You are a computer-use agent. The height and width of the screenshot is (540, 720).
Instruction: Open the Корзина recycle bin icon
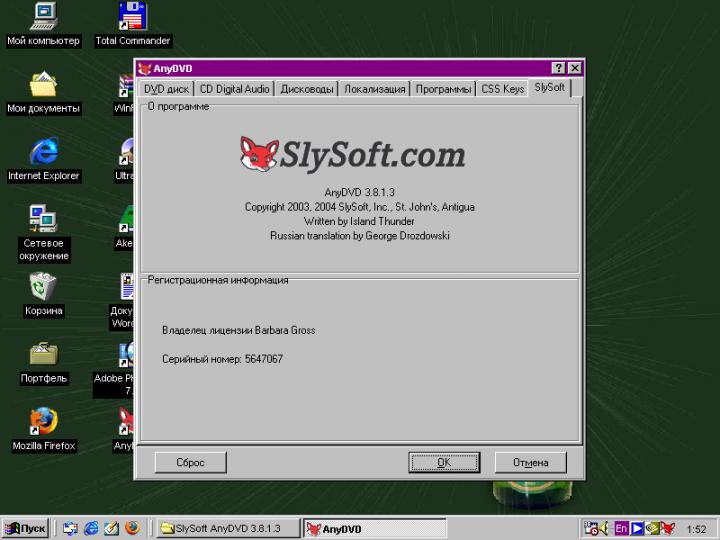(43, 287)
